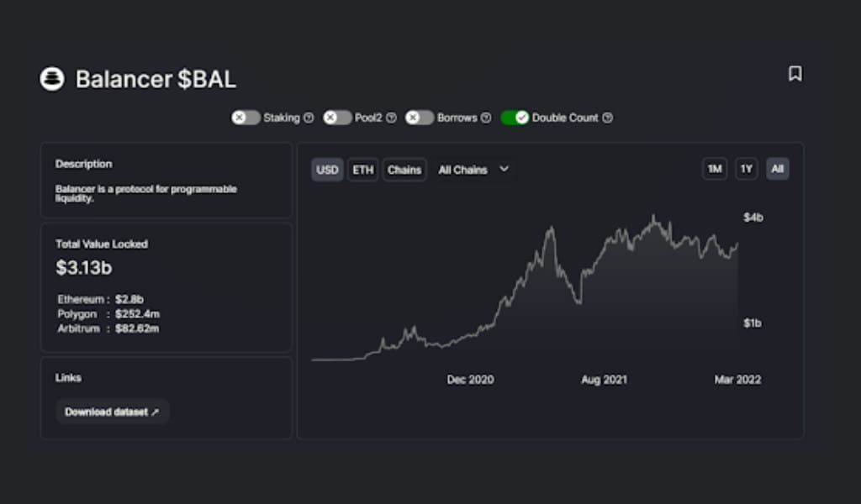Click help icon next to Staking

coord(309,118)
